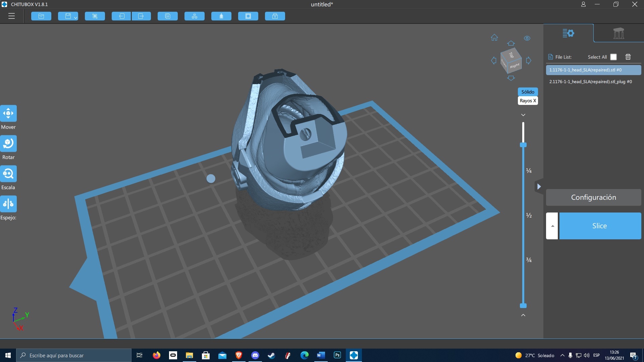Click the ESP language indicator

tap(596, 355)
